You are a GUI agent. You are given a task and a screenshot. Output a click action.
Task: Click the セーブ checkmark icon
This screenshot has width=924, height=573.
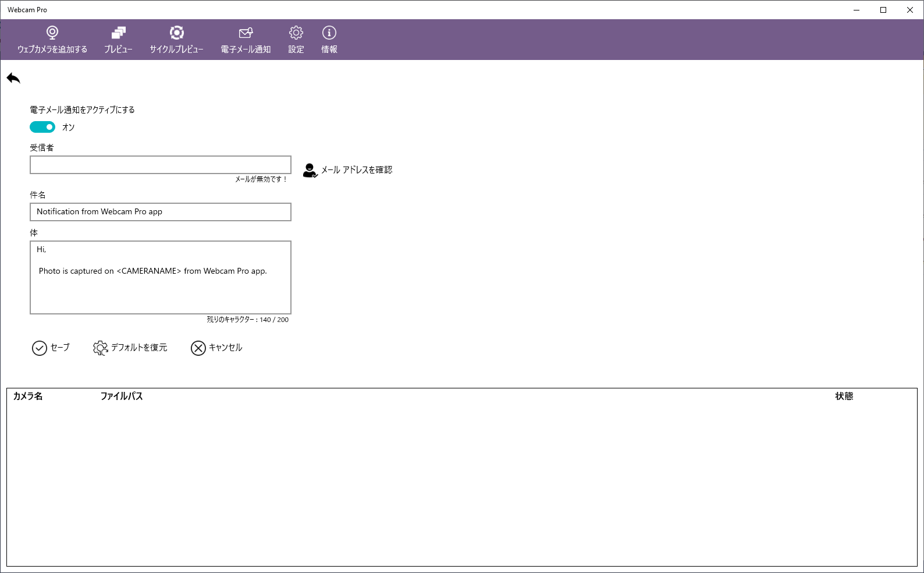40,348
